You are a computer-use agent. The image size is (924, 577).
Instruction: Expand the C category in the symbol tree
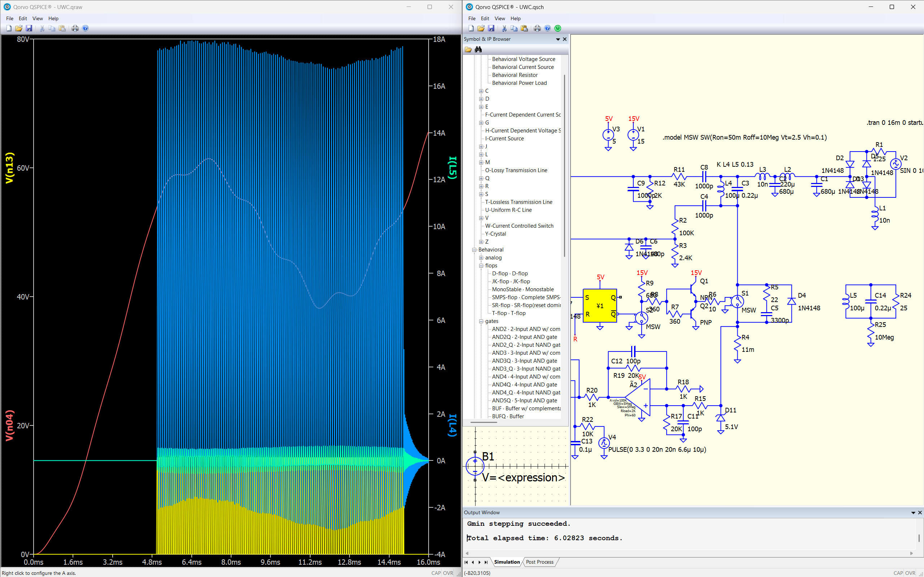tap(481, 91)
